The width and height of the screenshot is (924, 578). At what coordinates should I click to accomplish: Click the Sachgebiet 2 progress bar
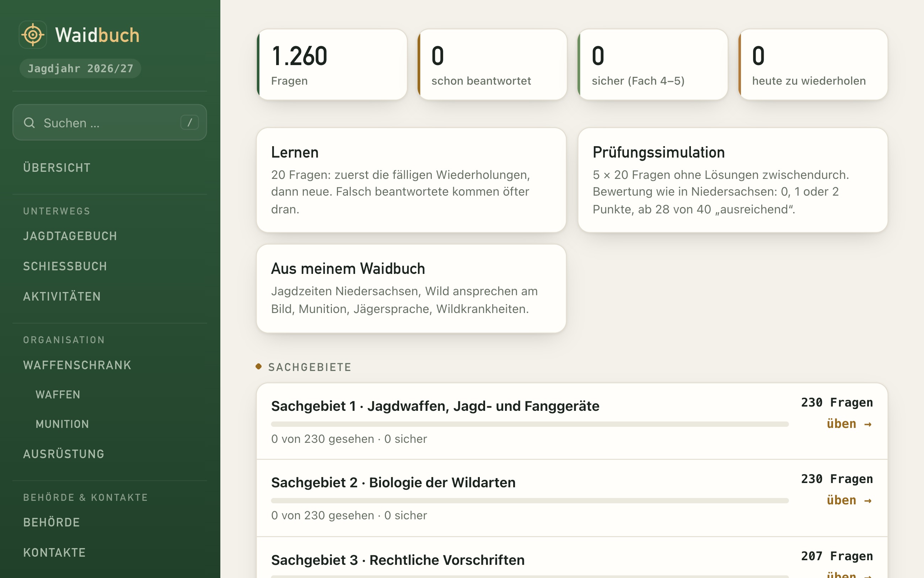pos(530,500)
